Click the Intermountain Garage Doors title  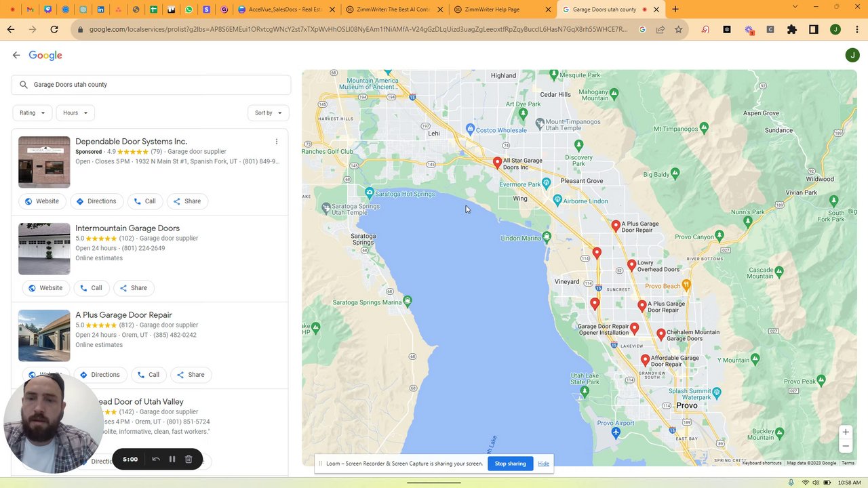[127, 228]
